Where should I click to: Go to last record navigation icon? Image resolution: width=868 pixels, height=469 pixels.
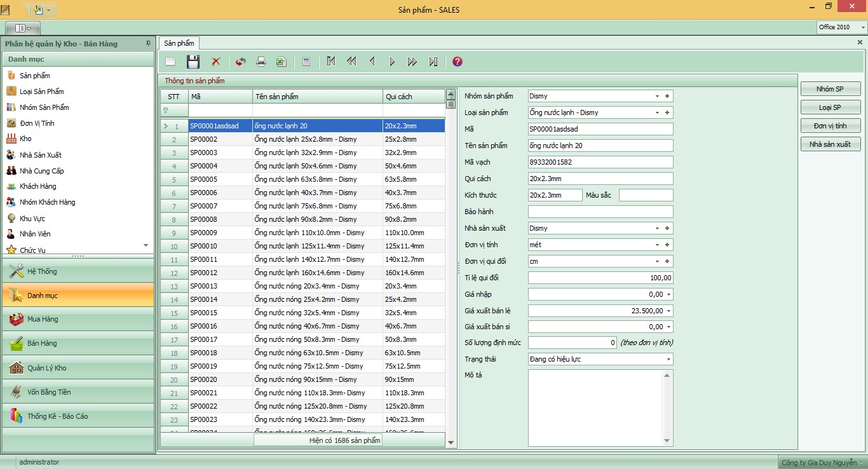click(x=433, y=62)
